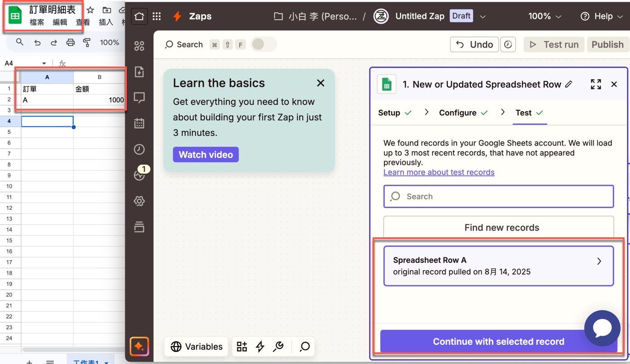Click the Zaps lightning bolt logo
630x364 pixels.
tap(177, 16)
